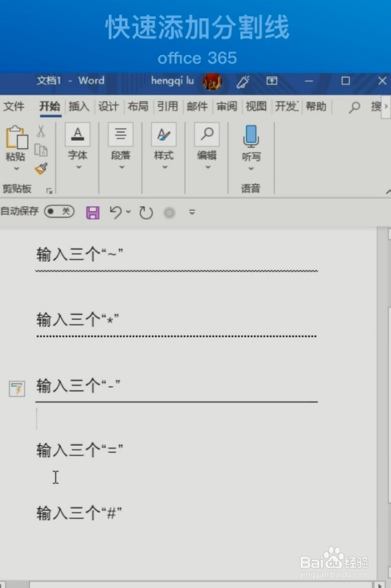The height and width of the screenshot is (588, 391).
Task: Click the horizontal scrollbar at bottom
Action: click(202, 585)
